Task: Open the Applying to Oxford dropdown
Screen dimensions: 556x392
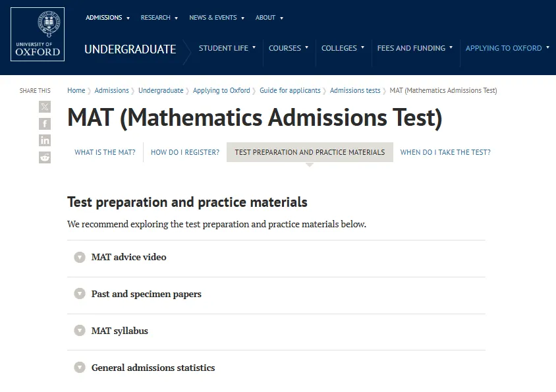Action: (507, 48)
